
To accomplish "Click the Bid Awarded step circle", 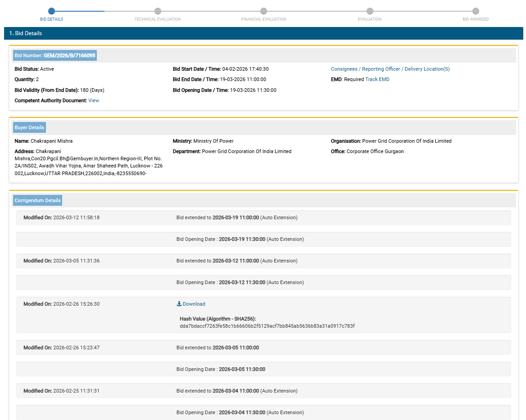I will tap(476, 11).
